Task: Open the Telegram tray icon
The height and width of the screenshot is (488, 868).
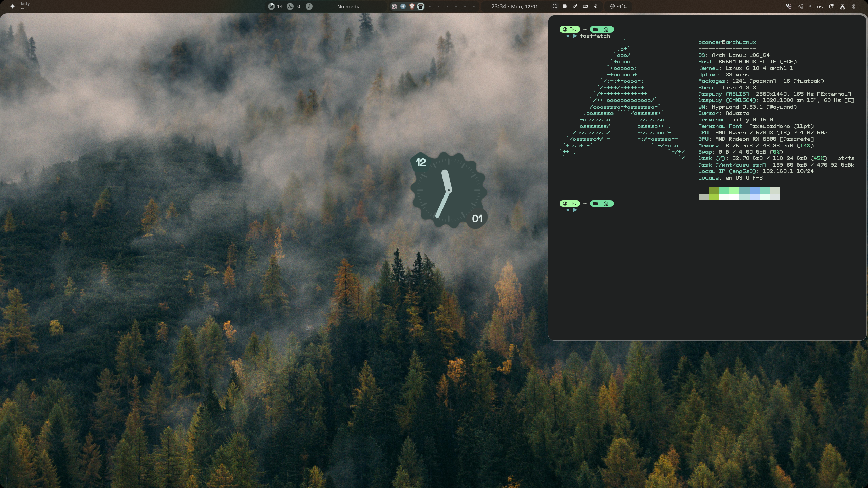Action: pos(800,6)
